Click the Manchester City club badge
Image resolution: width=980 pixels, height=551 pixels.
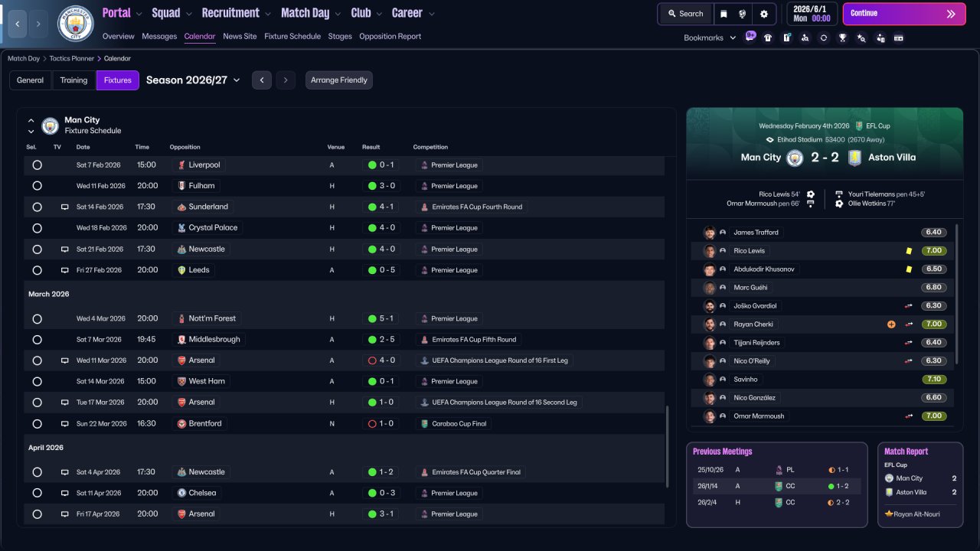coord(75,24)
